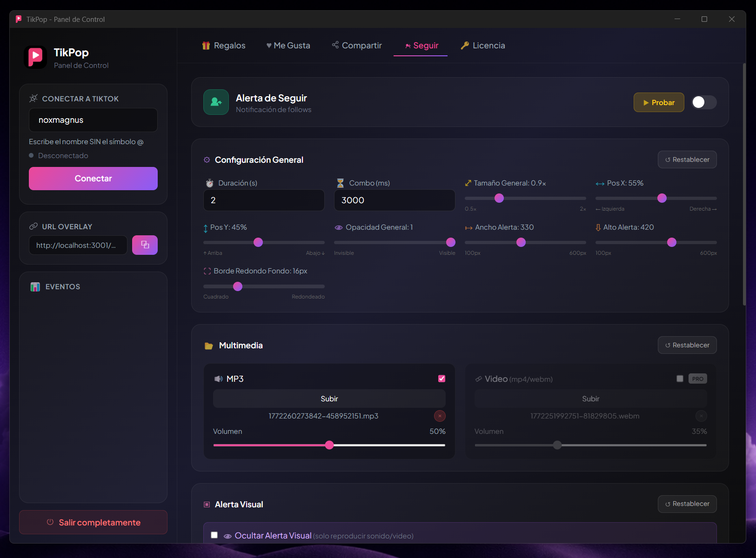This screenshot has height=558, width=756.
Task: Go to the Me Gusta tab
Action: 288,46
